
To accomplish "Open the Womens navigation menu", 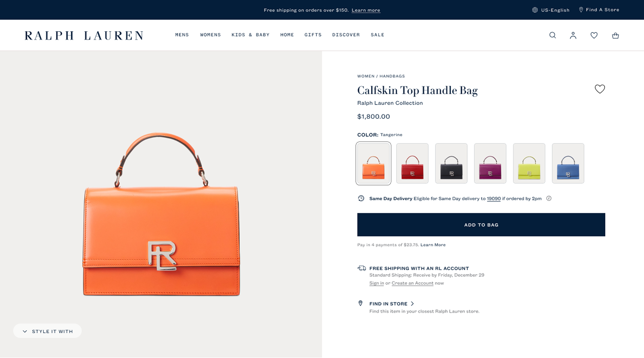I will pos(210,35).
